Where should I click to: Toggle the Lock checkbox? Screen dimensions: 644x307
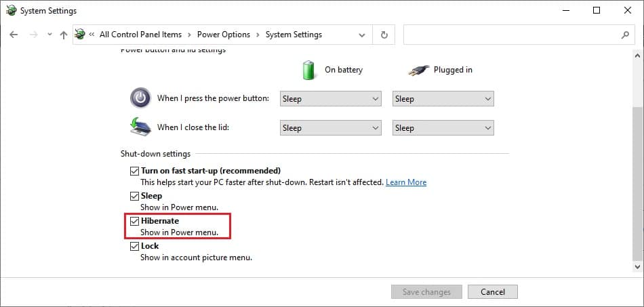pos(134,246)
